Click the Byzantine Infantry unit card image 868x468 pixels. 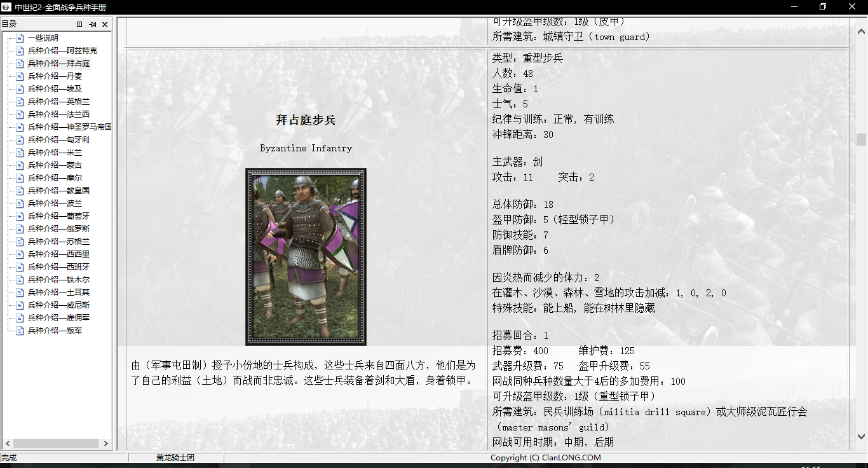tap(306, 257)
